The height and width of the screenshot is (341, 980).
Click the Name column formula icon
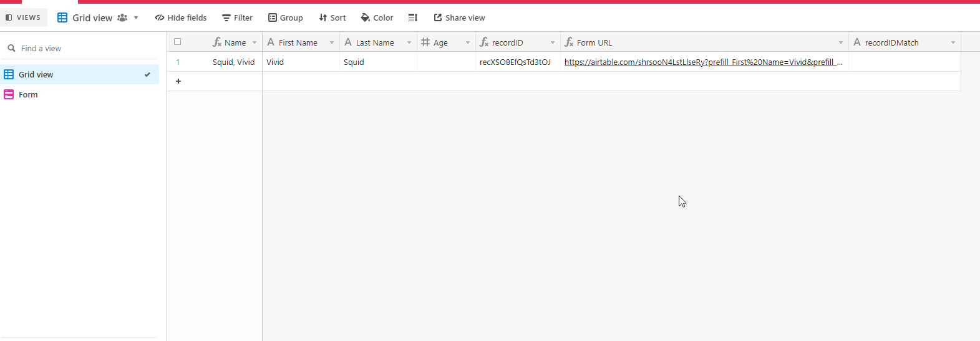click(x=217, y=42)
